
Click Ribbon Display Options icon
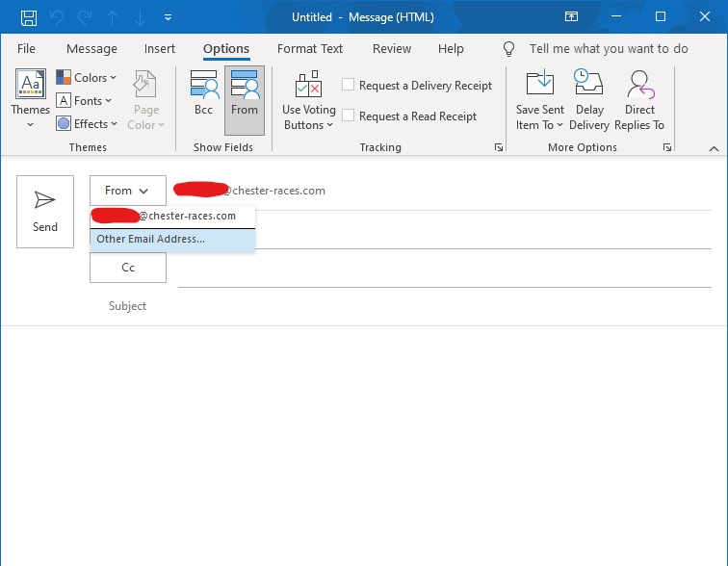click(571, 16)
